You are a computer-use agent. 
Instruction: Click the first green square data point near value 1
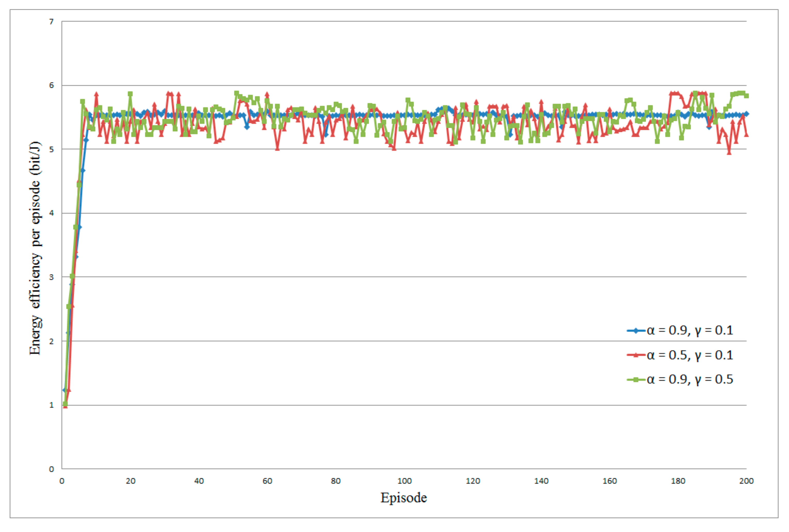tap(65, 404)
